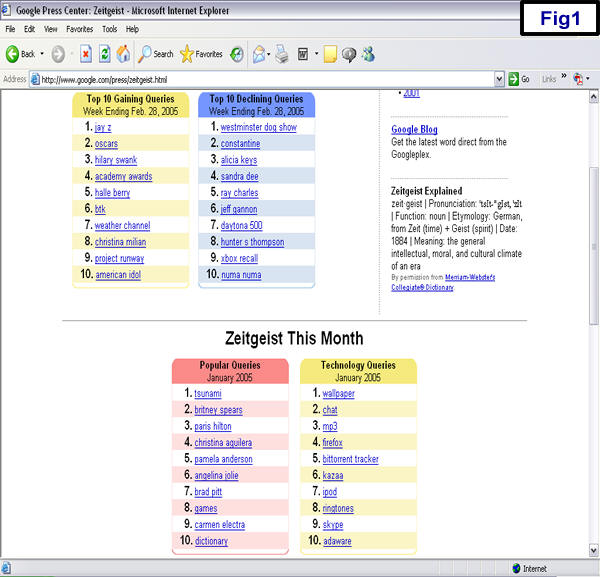Refresh the page with the green arrows icon

pyautogui.click(x=104, y=54)
